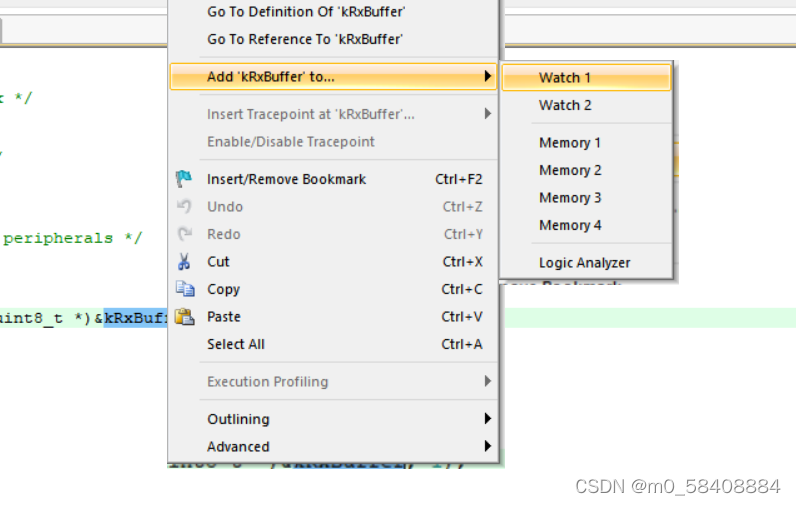Choose Cut from the context menu
796x505 pixels.
click(x=333, y=261)
